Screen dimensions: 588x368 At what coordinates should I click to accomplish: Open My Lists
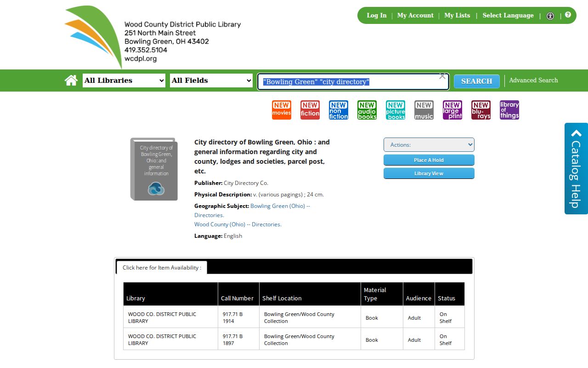(457, 15)
